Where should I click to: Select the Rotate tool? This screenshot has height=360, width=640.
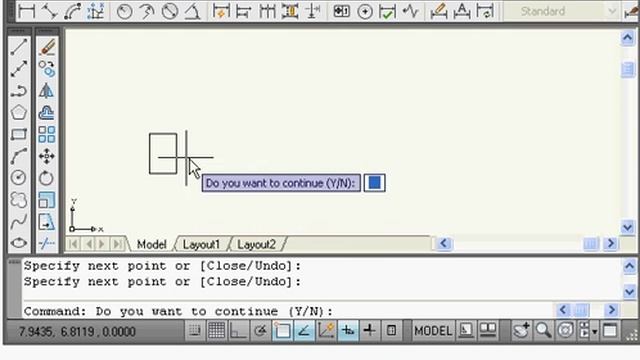(x=47, y=178)
